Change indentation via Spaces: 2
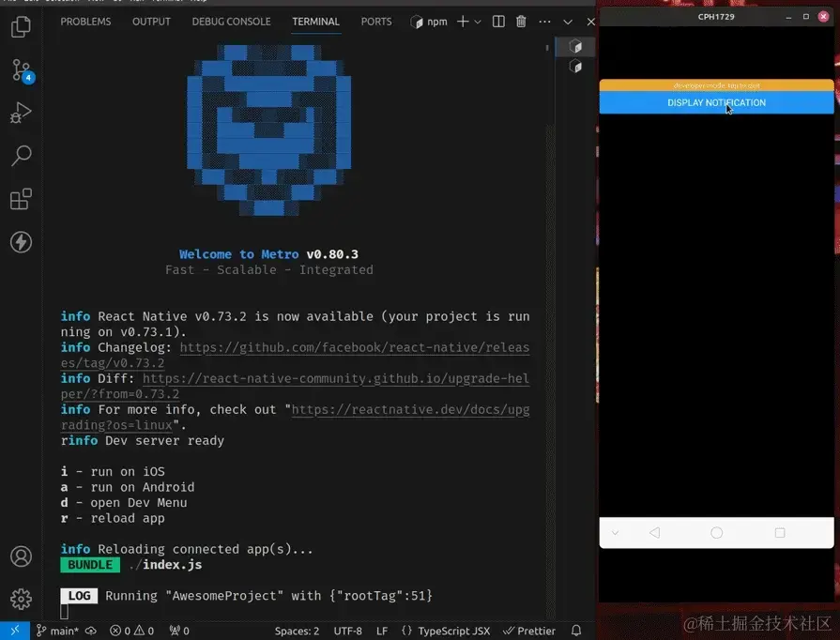Image resolution: width=840 pixels, height=640 pixels. (297, 631)
